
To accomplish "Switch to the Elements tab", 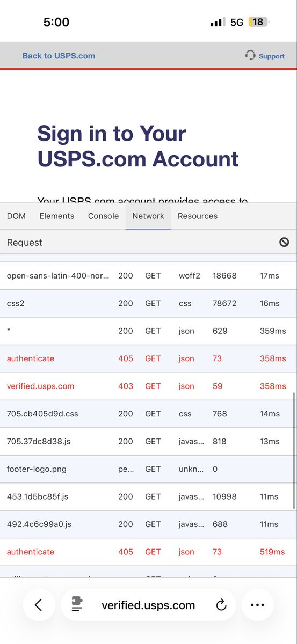I will 57,216.
